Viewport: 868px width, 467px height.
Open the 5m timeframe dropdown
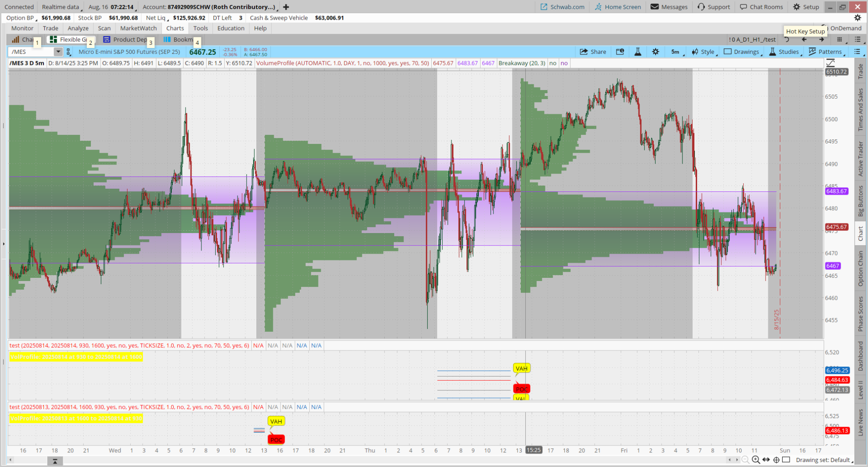(676, 52)
